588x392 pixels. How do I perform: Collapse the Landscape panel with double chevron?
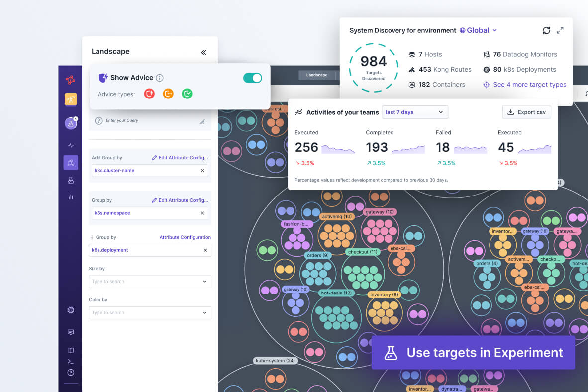203,52
